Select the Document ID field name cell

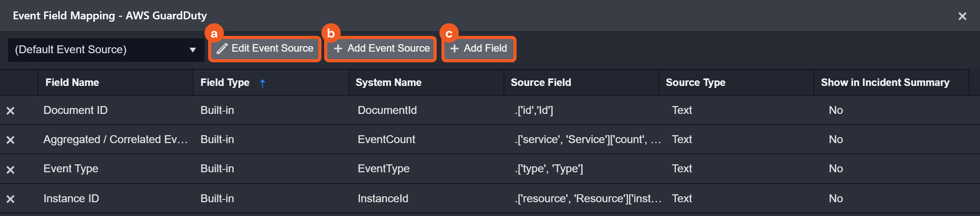(76, 110)
